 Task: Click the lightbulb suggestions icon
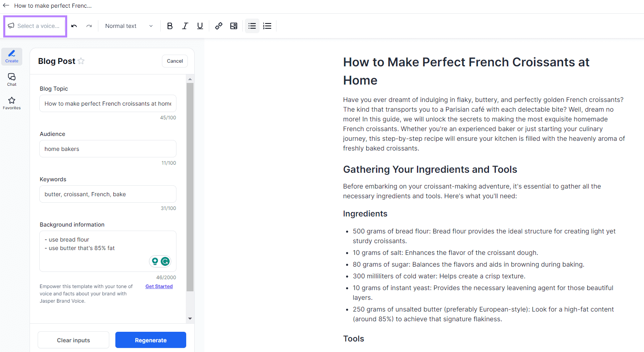155,261
